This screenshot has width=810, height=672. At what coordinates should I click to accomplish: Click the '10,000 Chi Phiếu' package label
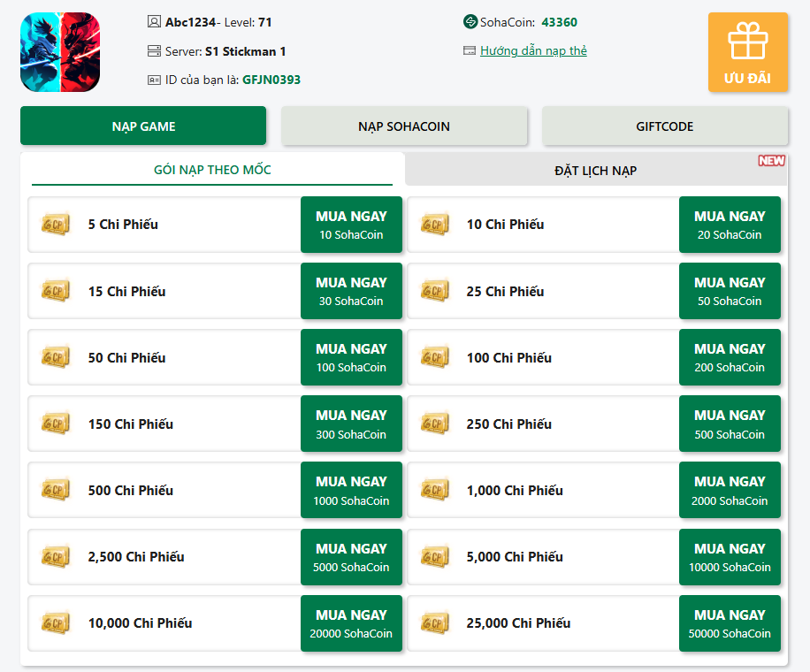[x=140, y=623]
